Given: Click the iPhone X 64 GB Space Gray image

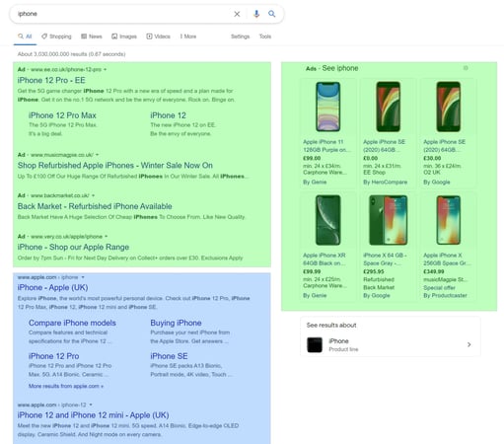Looking at the screenshot, I should coord(389,220).
